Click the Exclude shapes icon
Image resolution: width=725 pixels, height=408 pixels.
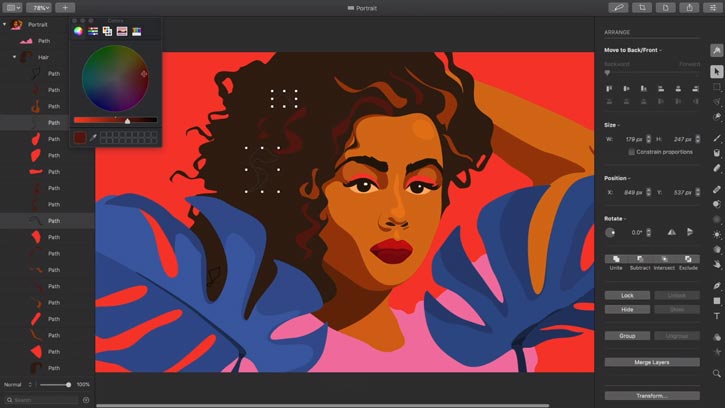[688, 259]
